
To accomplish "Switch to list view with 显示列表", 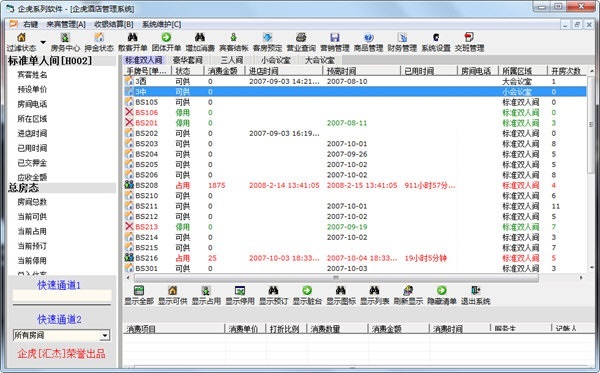I will click(374, 295).
